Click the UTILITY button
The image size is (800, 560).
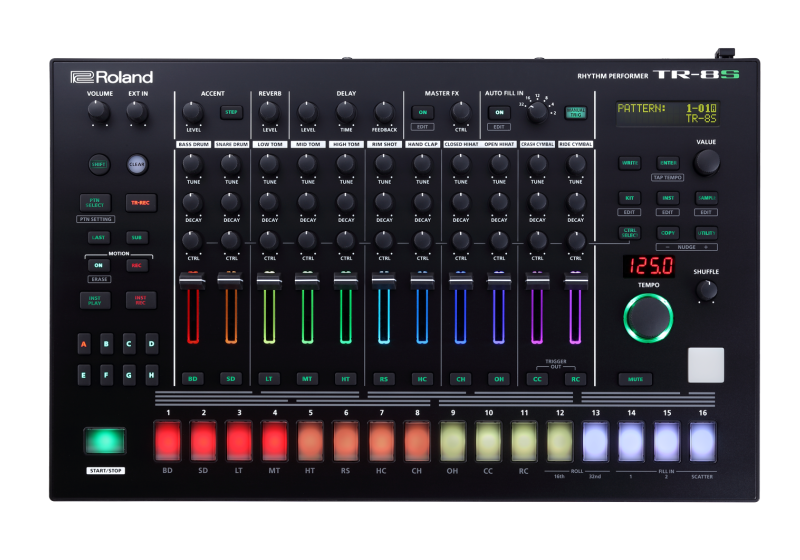pos(707,233)
